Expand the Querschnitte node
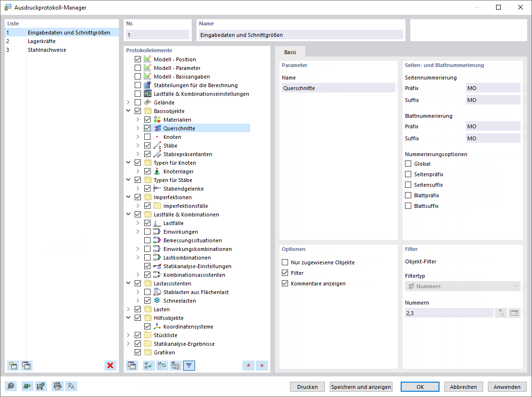 click(x=138, y=128)
